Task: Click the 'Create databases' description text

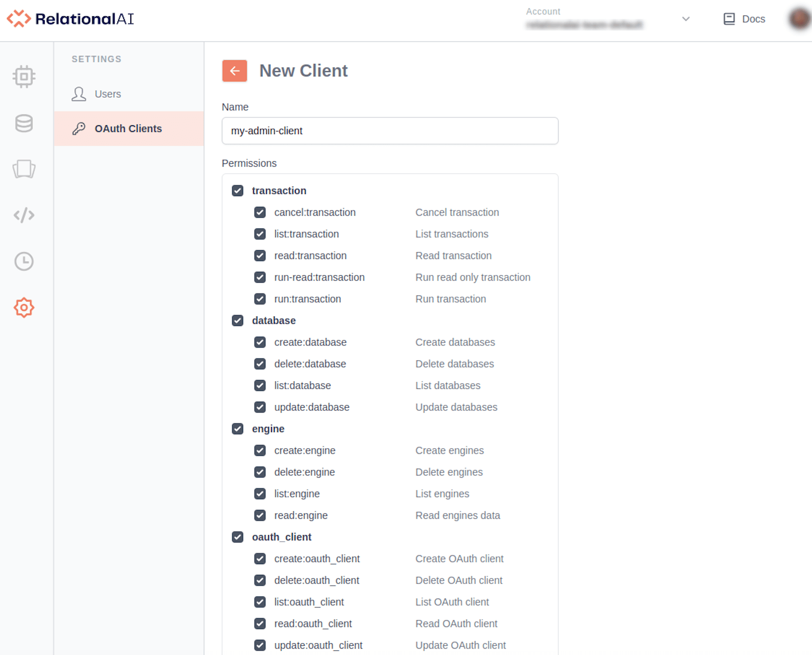Action: (455, 342)
